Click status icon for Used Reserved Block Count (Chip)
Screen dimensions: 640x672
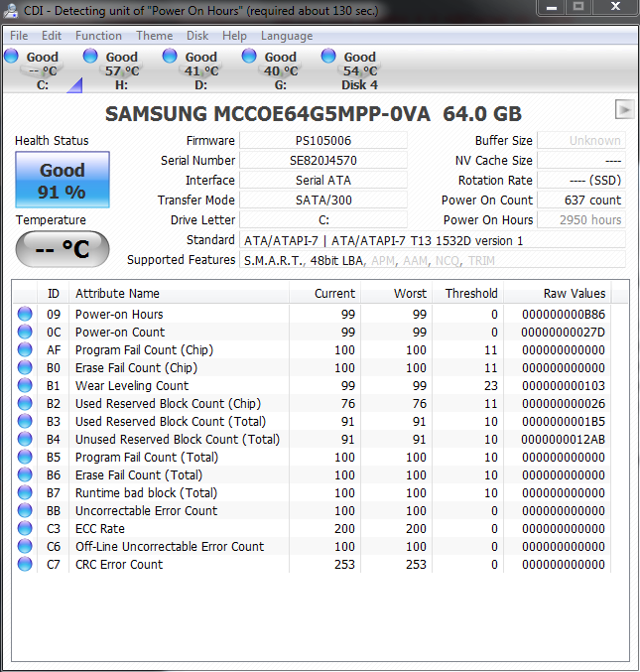click(25, 403)
